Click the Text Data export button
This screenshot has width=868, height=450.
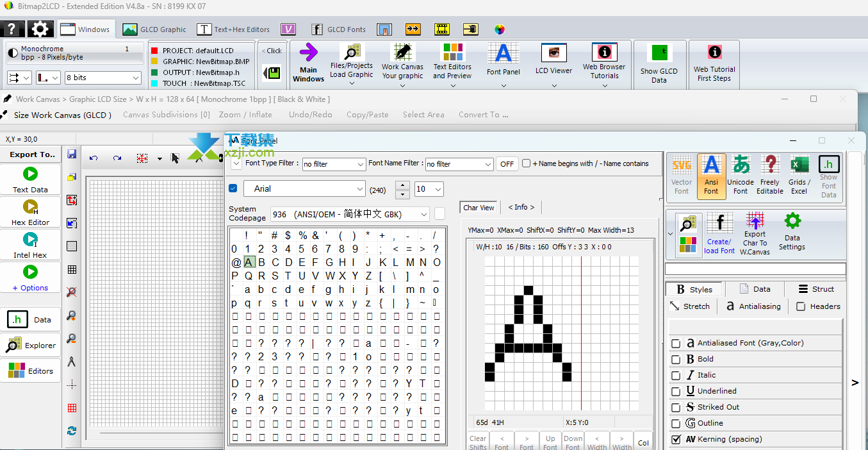(30, 179)
